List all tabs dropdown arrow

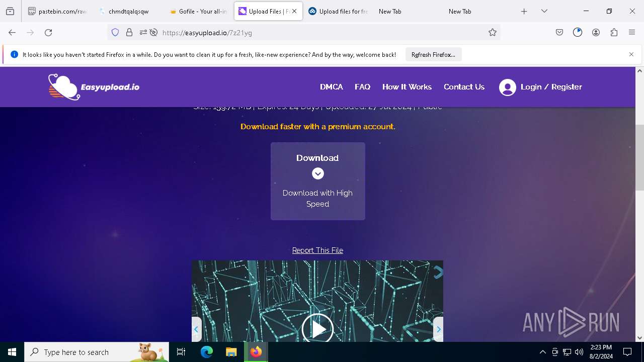pyautogui.click(x=544, y=11)
